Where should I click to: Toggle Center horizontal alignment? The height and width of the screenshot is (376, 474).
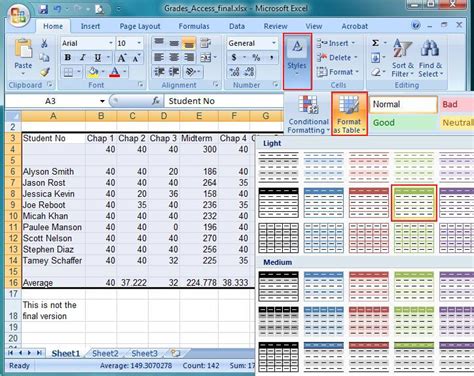point(174,58)
